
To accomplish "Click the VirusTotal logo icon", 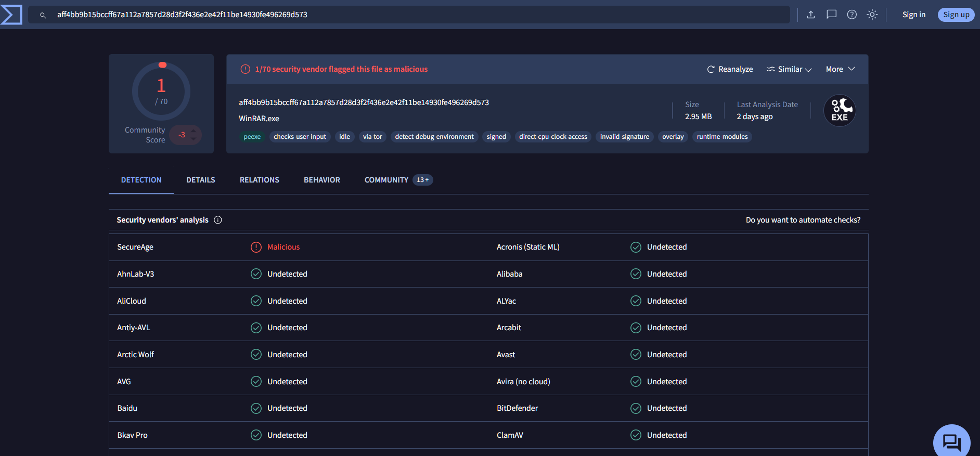I will (11, 15).
